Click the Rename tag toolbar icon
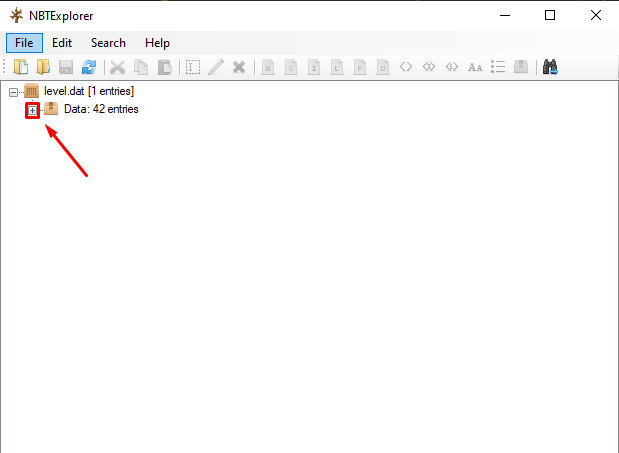The height and width of the screenshot is (453, 619). point(193,67)
